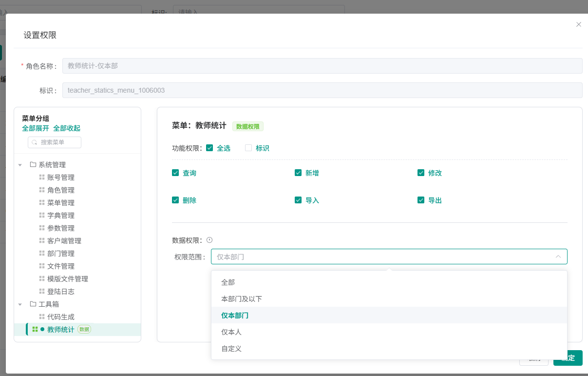
Task: Close the 设置权限 dialog with X icon
Action: pyautogui.click(x=579, y=24)
